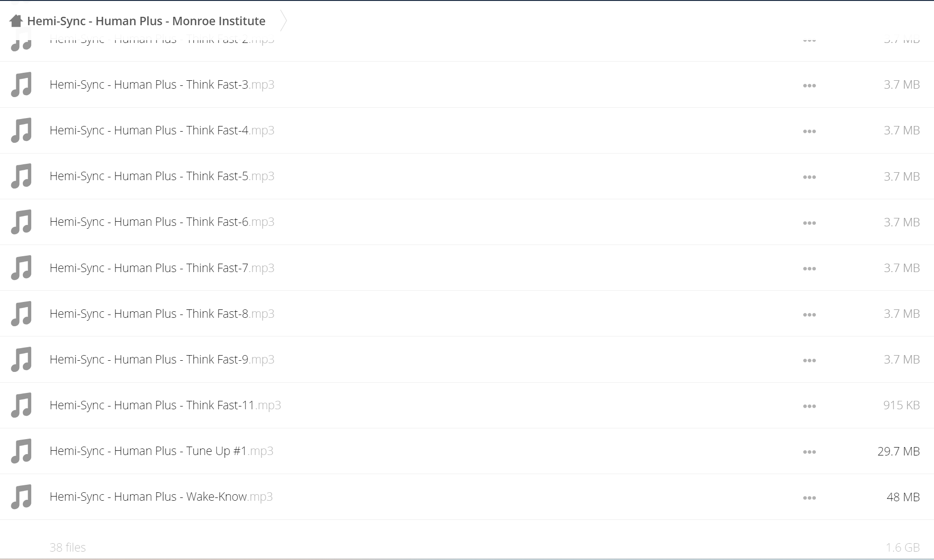Click music note icon for Wake-Know
The height and width of the screenshot is (560, 934).
point(21,497)
